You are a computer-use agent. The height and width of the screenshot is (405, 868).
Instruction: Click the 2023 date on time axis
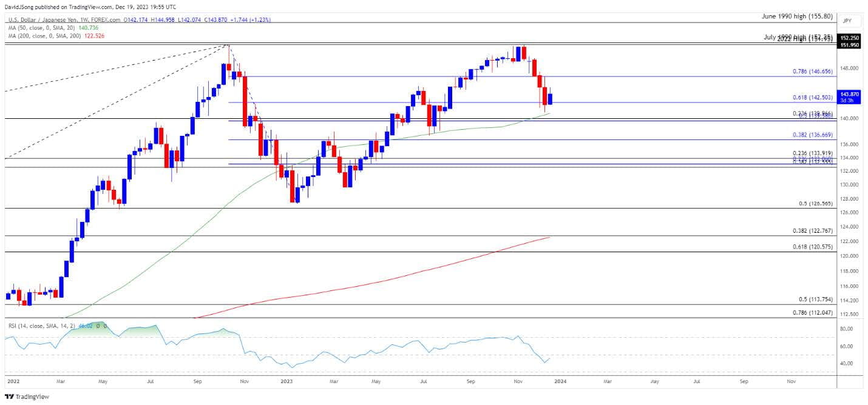point(288,383)
